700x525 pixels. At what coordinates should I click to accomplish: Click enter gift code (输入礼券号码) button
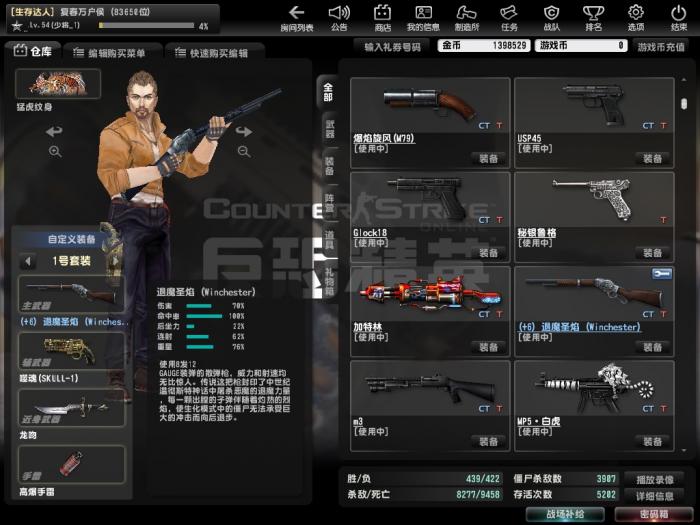392,46
